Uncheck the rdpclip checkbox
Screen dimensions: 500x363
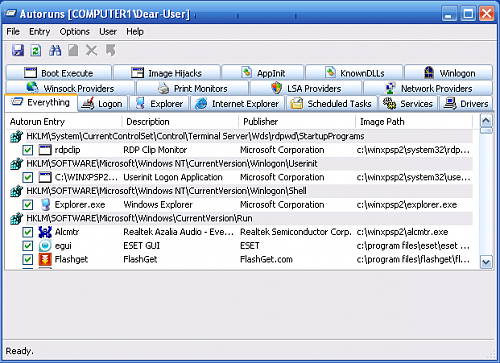(28, 150)
